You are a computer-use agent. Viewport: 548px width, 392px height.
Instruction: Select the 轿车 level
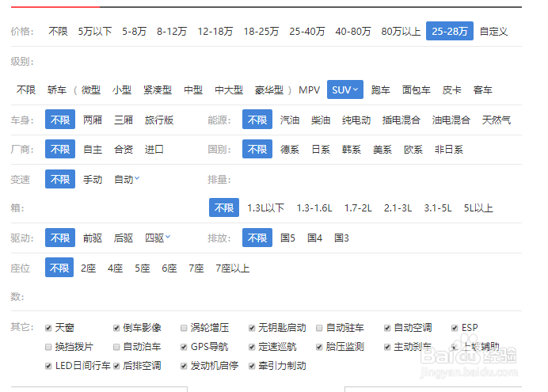57,90
